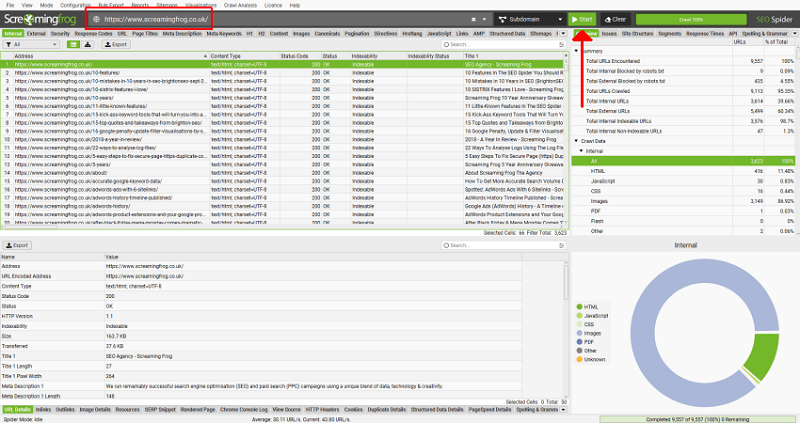The height and width of the screenshot is (423, 800).
Task: Open the URL history dropdown arrow
Action: coord(484,19)
